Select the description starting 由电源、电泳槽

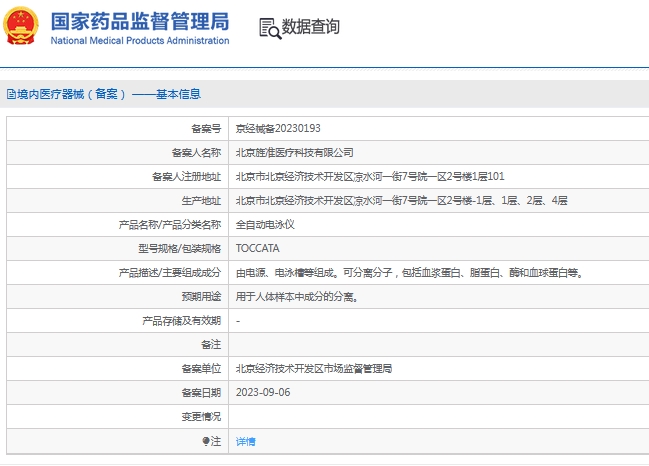[409, 273]
